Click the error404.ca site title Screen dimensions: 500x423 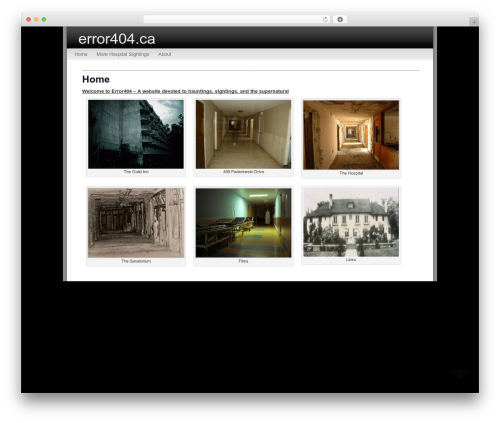(117, 39)
